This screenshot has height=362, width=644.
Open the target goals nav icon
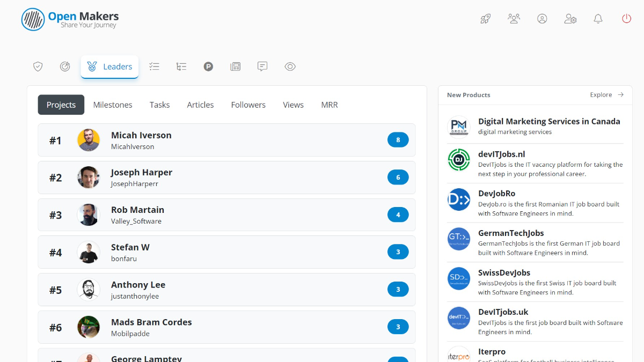pos(65,67)
